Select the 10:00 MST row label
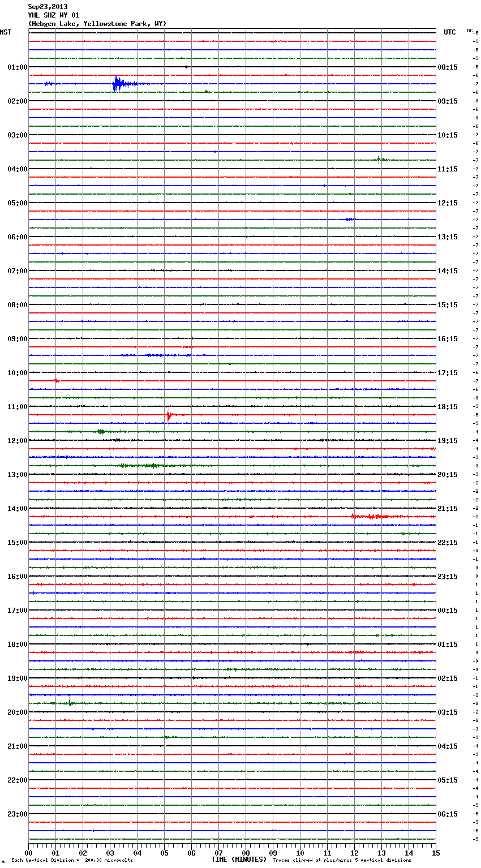Screen dimensions: 481x868 tap(18, 373)
